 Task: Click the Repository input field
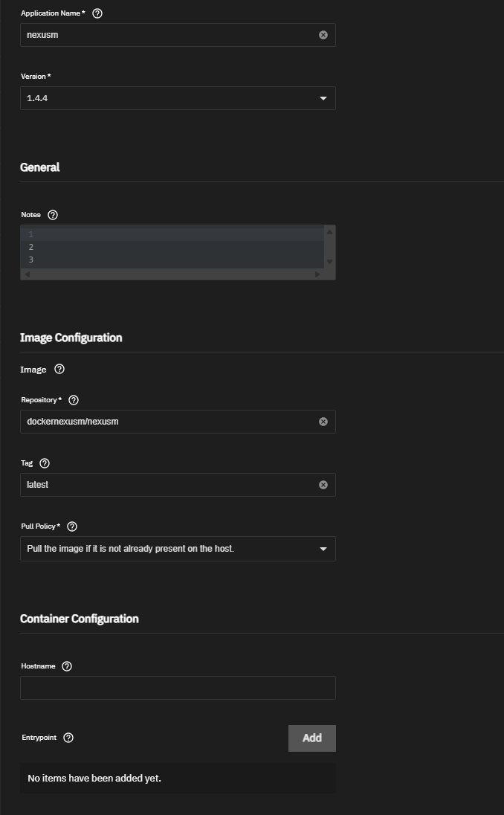coord(178,422)
